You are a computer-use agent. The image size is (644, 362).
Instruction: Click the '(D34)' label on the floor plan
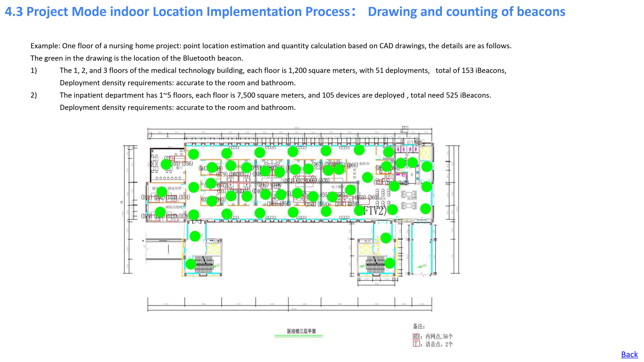(184, 197)
